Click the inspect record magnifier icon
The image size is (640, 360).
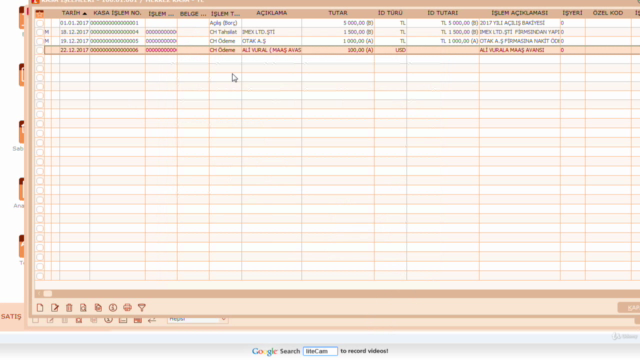pyautogui.click(x=83, y=308)
